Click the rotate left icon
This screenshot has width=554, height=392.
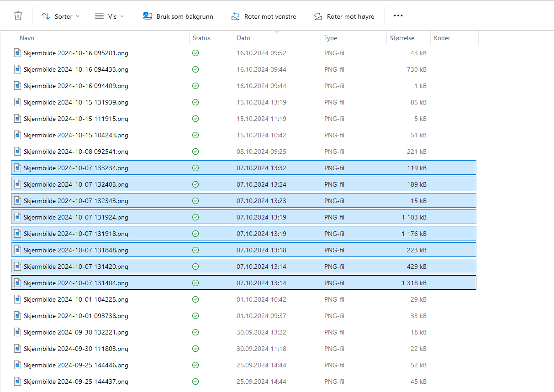pyautogui.click(x=235, y=16)
